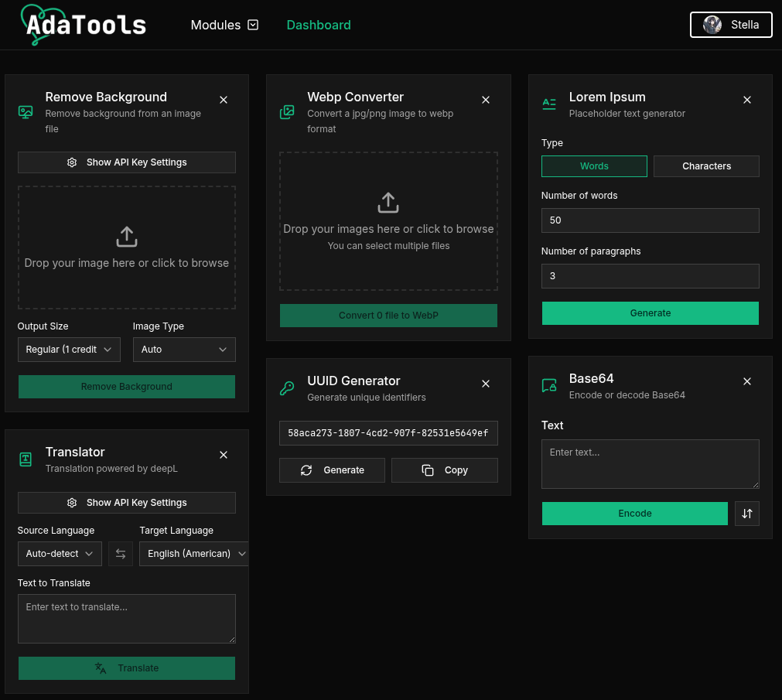Go to the Dashboard tab
This screenshot has height=700, width=782.
[x=319, y=25]
